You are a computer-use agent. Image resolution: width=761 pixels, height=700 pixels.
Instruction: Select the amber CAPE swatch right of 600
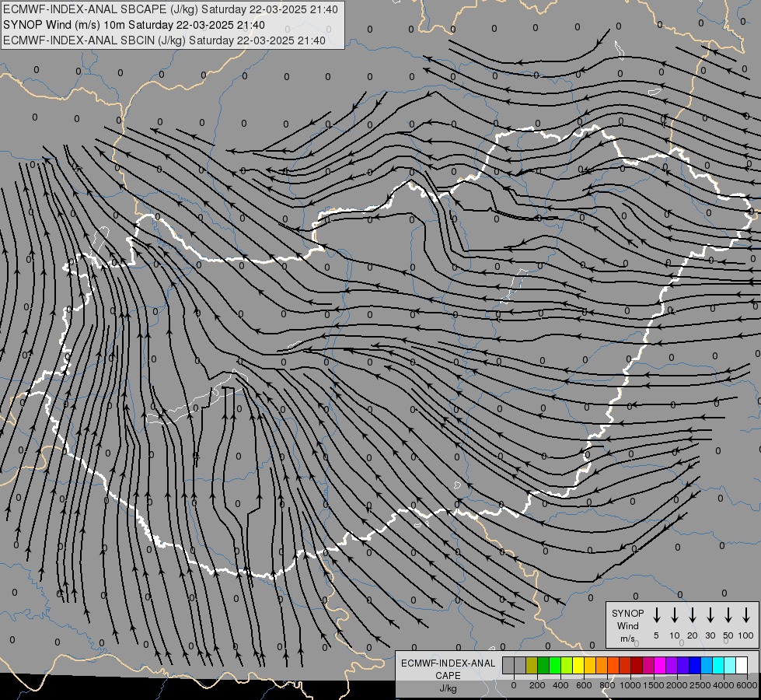(x=590, y=666)
